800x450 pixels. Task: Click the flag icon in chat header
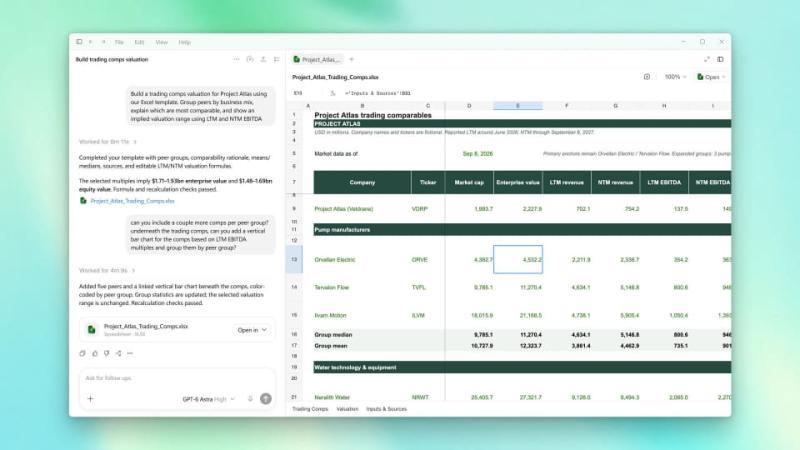[x=277, y=59]
